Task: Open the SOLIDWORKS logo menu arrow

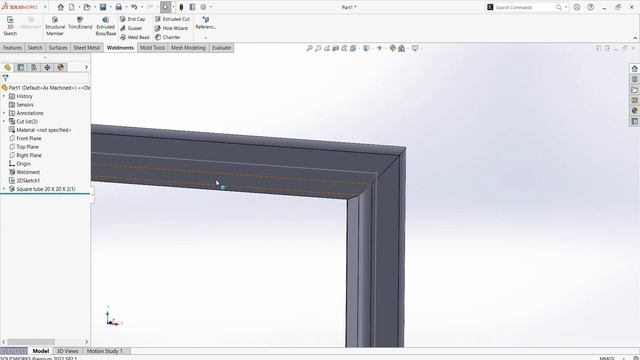Action: pos(45,7)
